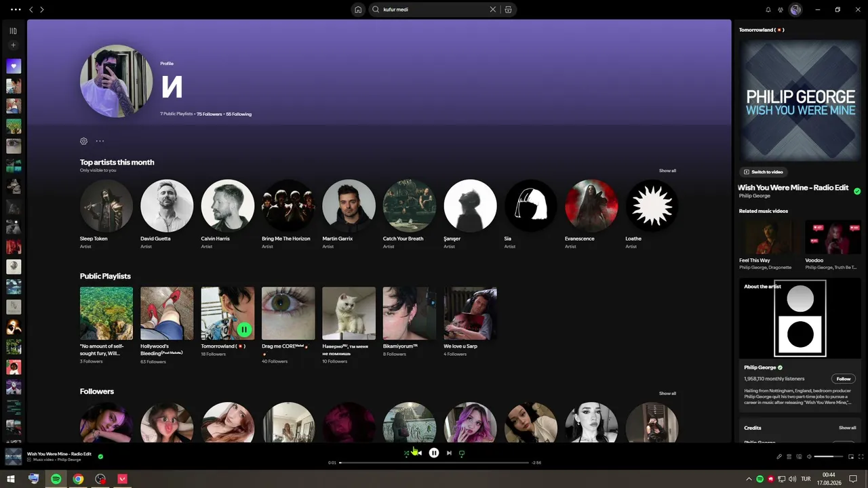Enter full screen player
Viewport: 868px width, 488px height.
pyautogui.click(x=861, y=457)
